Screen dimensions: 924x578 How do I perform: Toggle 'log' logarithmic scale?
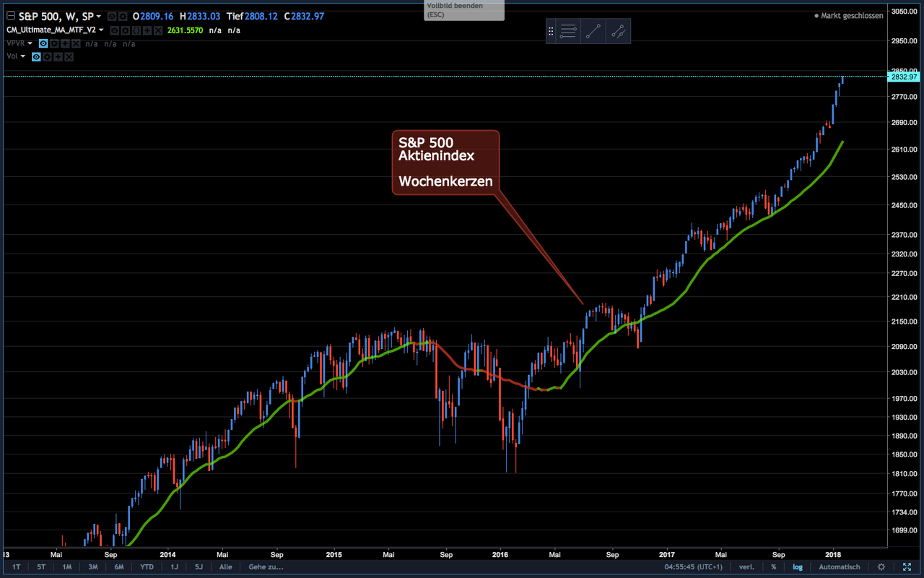tap(798, 567)
